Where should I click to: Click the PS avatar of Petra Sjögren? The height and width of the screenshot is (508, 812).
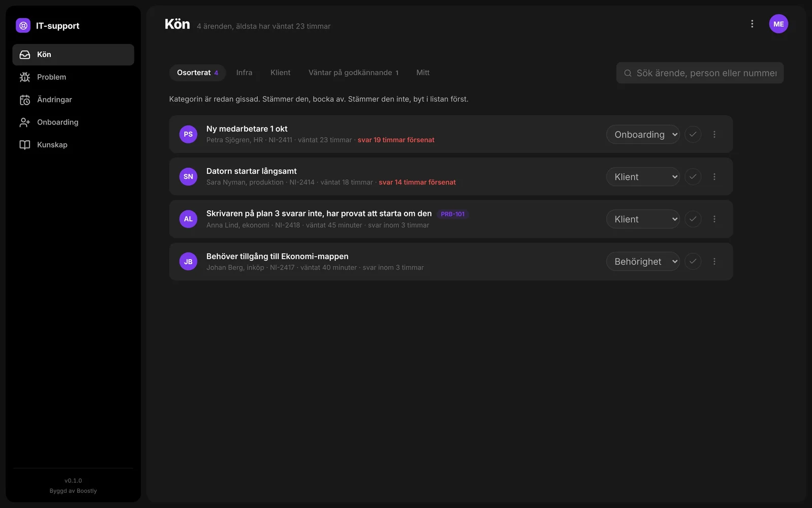[188, 134]
